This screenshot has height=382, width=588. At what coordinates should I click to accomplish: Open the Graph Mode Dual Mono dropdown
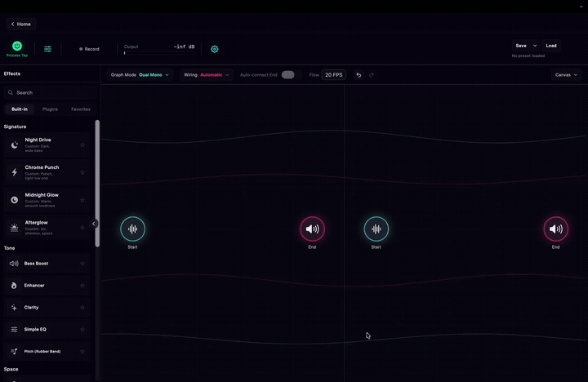coord(140,75)
